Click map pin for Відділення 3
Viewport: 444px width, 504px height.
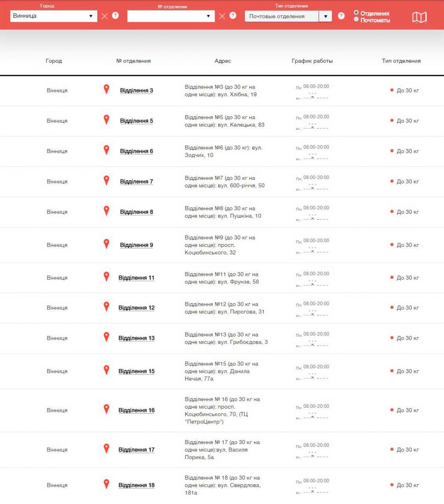pyautogui.click(x=106, y=89)
